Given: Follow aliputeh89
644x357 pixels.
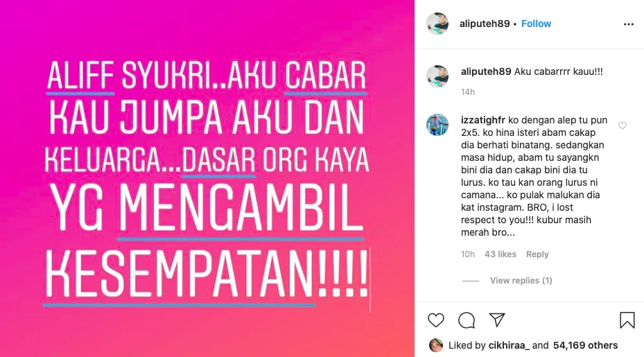Looking at the screenshot, I should click(x=536, y=24).
